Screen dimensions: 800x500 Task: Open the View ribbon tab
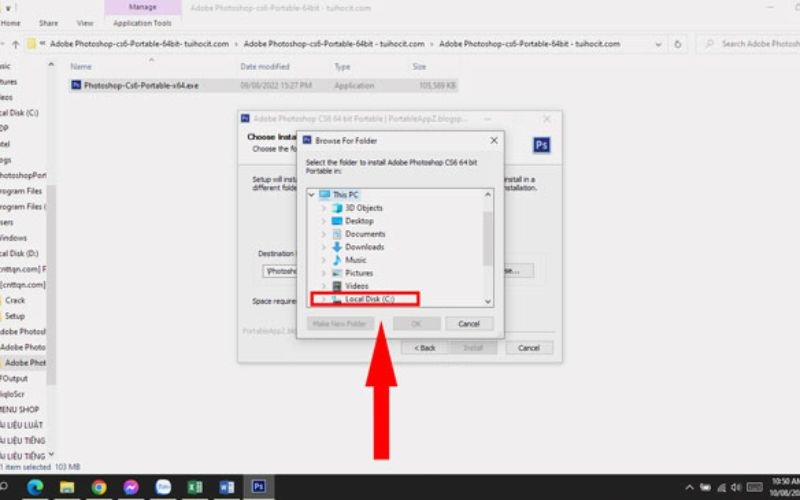[85, 23]
